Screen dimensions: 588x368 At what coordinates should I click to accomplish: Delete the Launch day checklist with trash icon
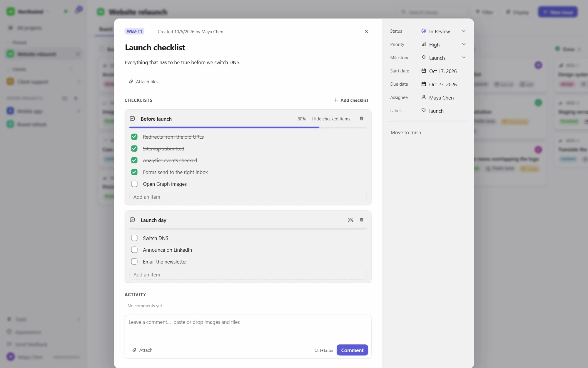point(362,220)
